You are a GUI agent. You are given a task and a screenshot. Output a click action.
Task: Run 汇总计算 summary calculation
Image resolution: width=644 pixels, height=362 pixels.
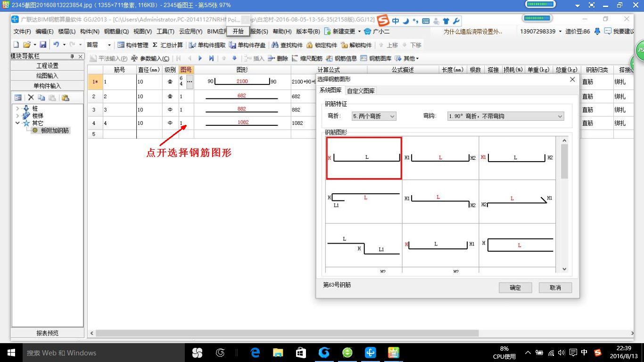(x=168, y=45)
